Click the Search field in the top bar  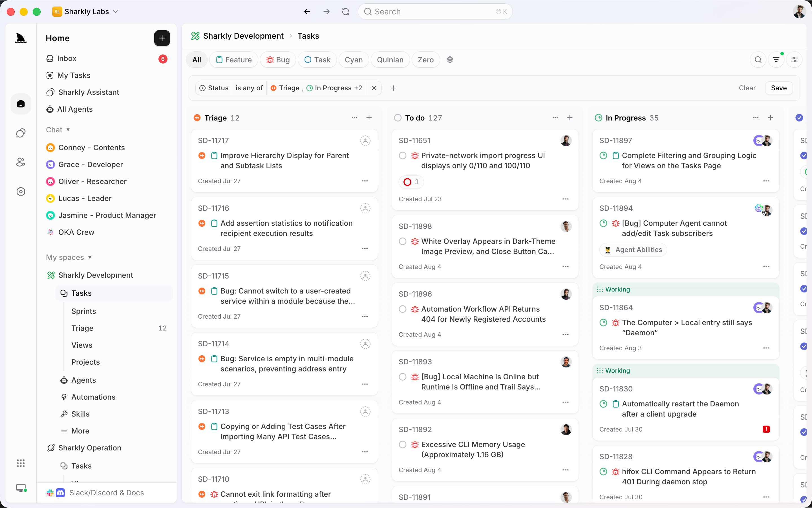[x=435, y=12]
